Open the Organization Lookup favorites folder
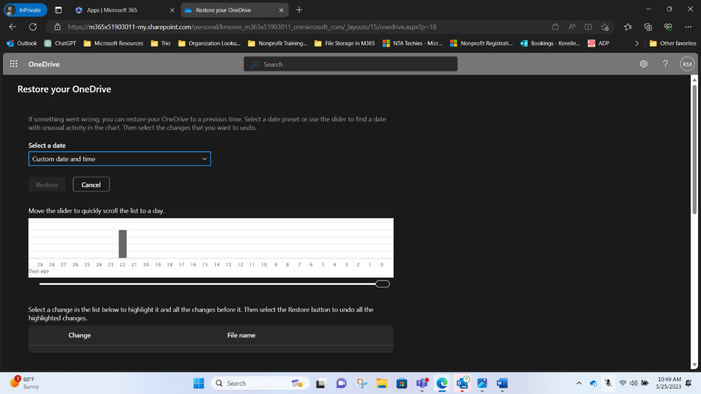The width and height of the screenshot is (701, 394). tap(209, 43)
